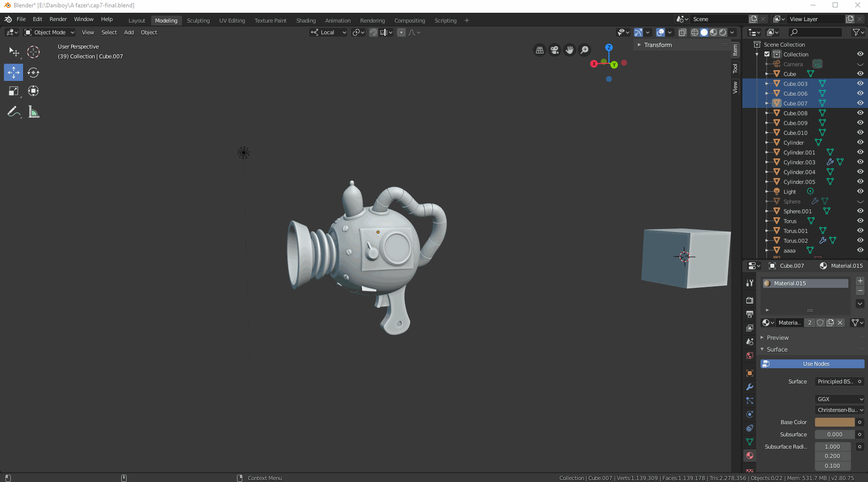Click the Base Color swatch
This screenshot has width=868, height=482.
point(834,422)
